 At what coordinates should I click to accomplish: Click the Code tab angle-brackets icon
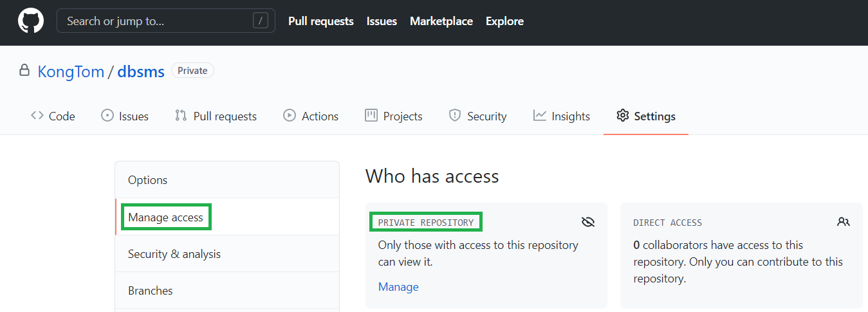[37, 116]
